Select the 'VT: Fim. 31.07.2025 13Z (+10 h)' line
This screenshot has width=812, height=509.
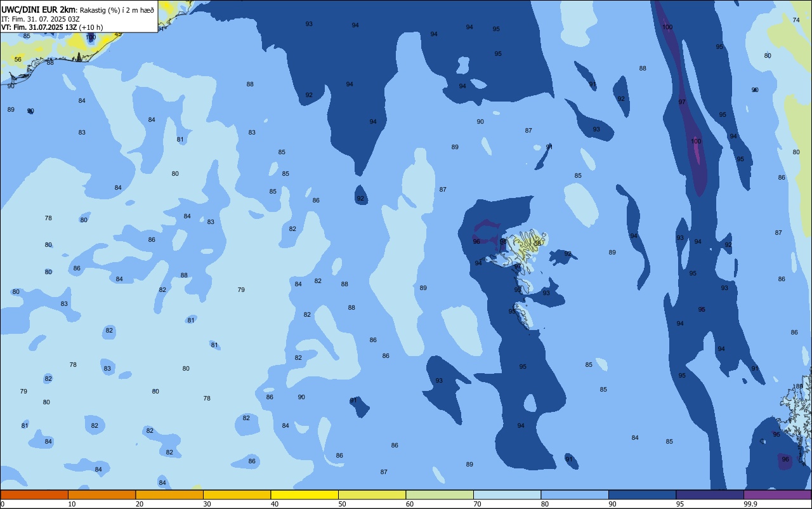coord(52,27)
